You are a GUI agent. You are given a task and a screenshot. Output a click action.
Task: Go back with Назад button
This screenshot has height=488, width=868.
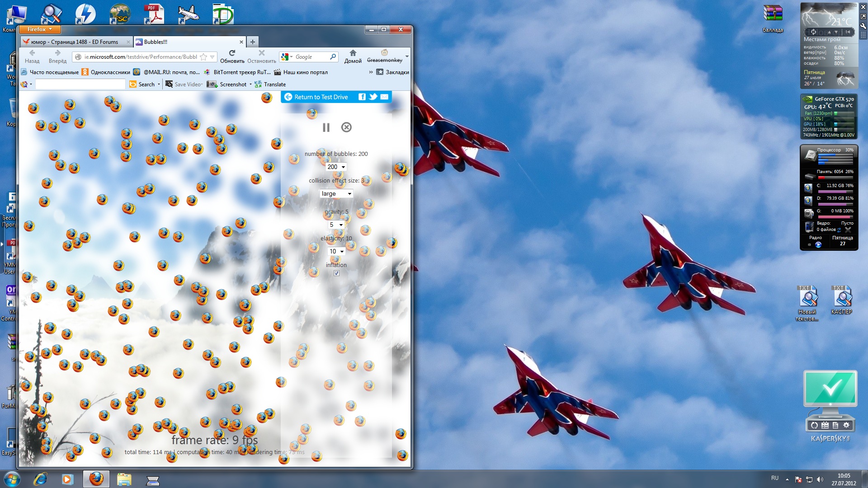pyautogui.click(x=32, y=56)
